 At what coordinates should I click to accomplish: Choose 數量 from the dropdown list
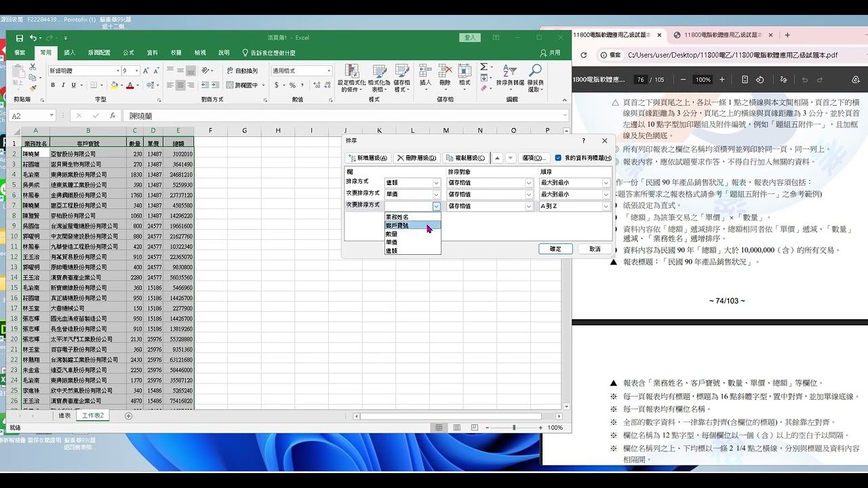point(412,234)
